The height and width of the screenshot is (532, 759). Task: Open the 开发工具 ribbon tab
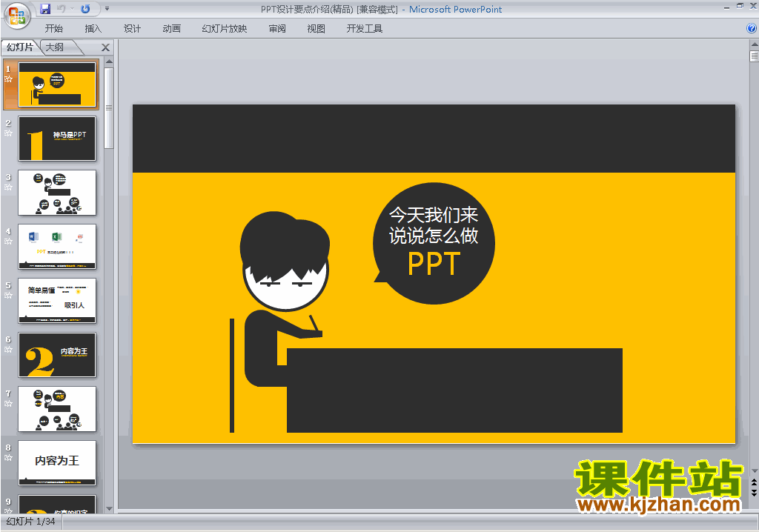pos(365,29)
